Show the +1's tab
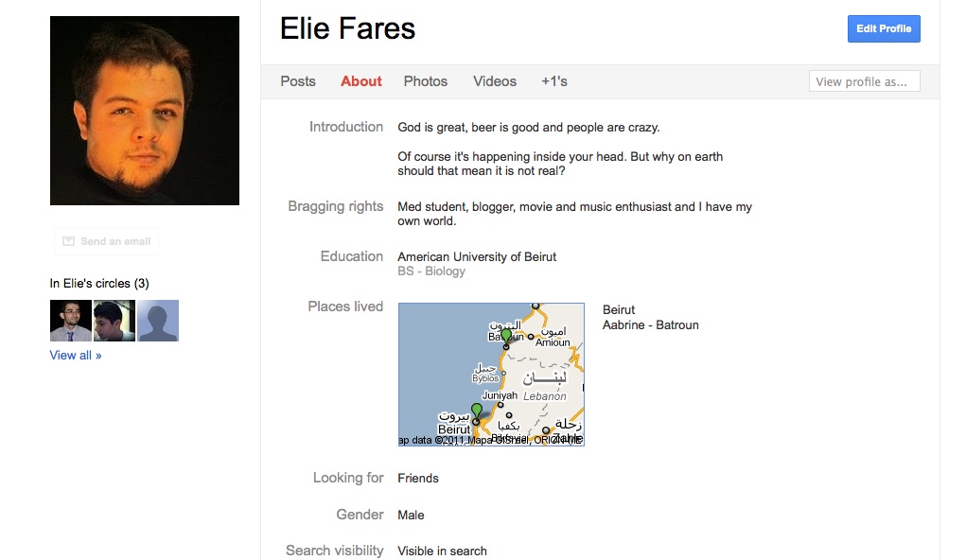966x560 pixels. point(554,81)
